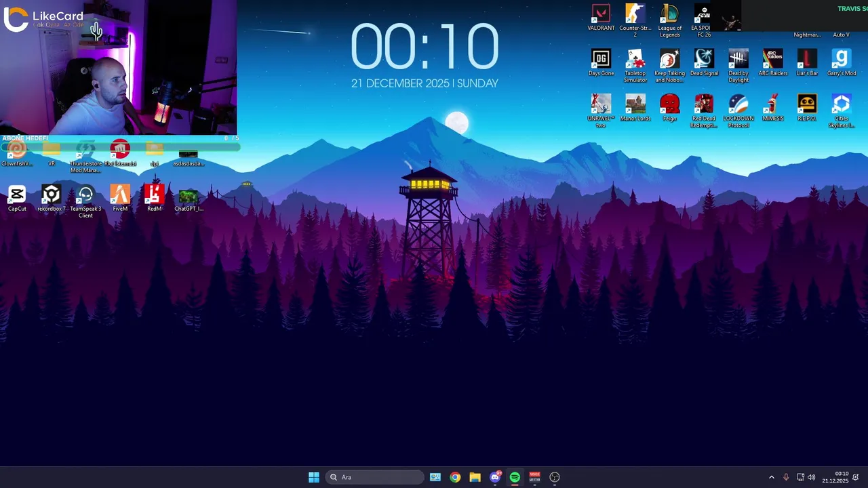The height and width of the screenshot is (488, 868).
Task: Open the MIMESIS shortcut
Action: pos(772,108)
